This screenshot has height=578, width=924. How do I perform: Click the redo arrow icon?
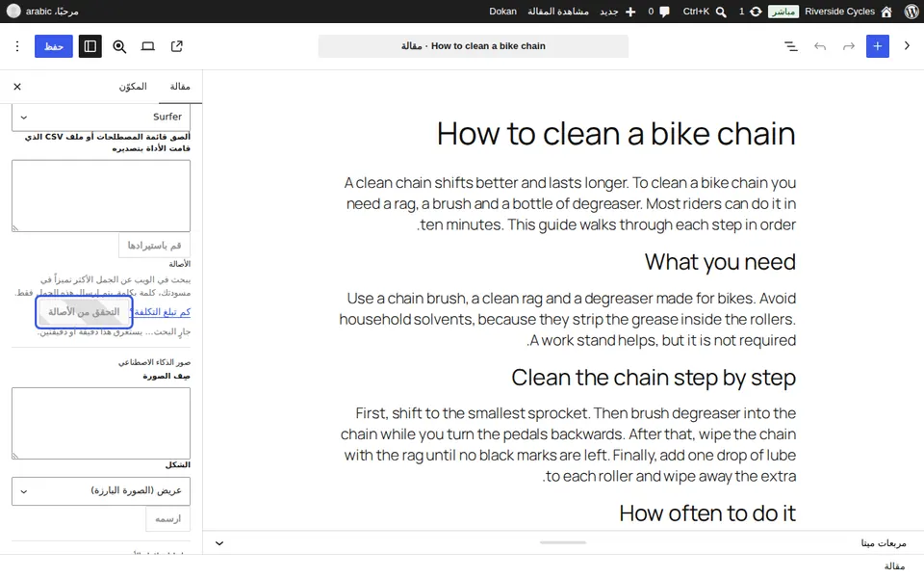[848, 46]
